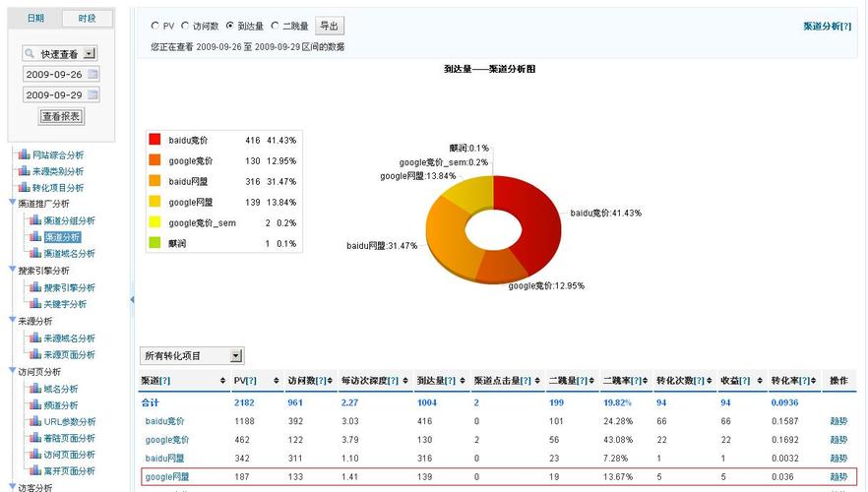The height and width of the screenshot is (492, 868).
Task: Click the 来源页面分析 chart icon
Action: [35, 353]
